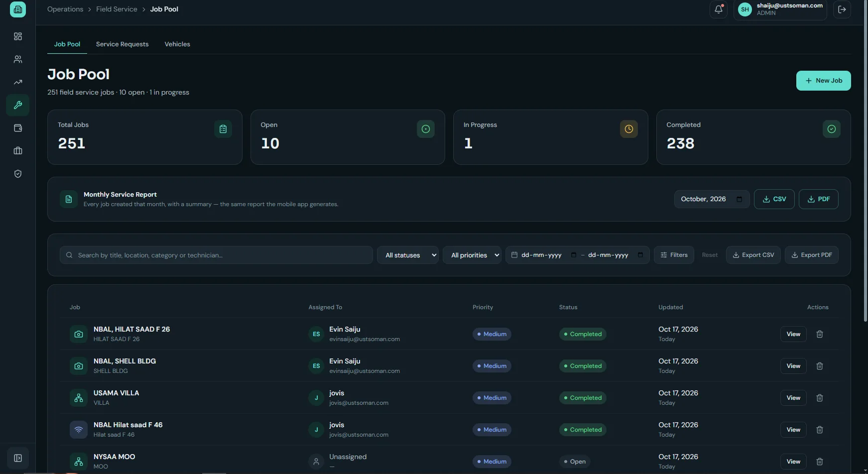Click the app logo at top left
The image size is (868, 474).
pyautogui.click(x=18, y=9)
